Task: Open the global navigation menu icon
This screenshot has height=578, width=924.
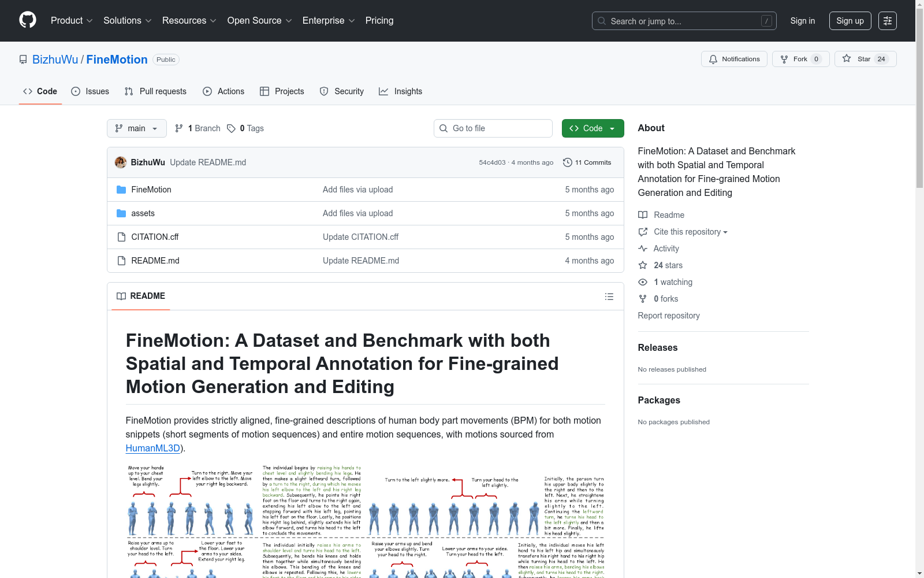Action: click(888, 21)
